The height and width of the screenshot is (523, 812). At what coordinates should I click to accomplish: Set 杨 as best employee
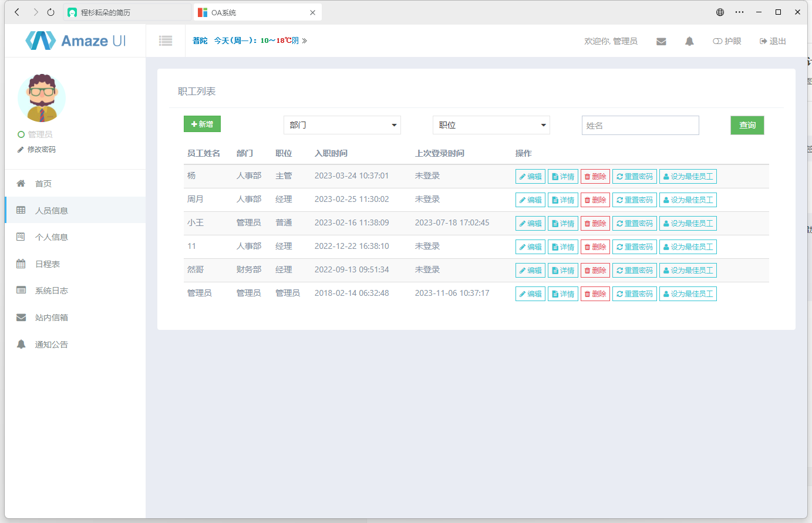click(688, 177)
